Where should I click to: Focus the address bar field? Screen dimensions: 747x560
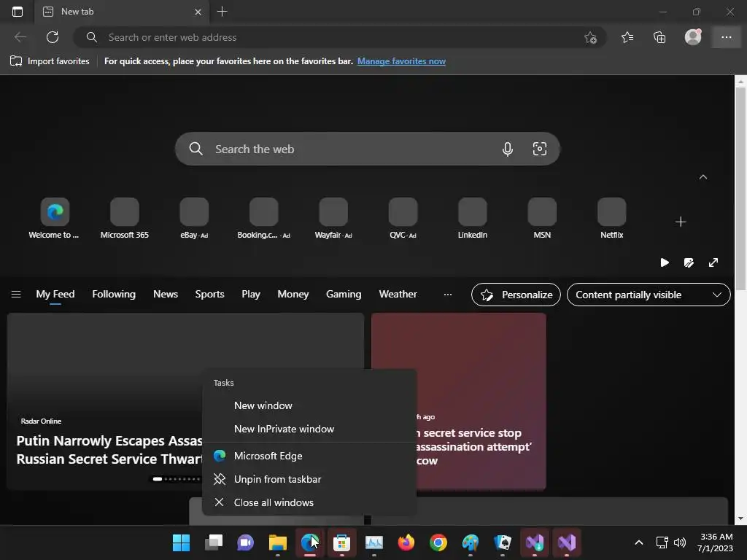pyautogui.click(x=340, y=37)
